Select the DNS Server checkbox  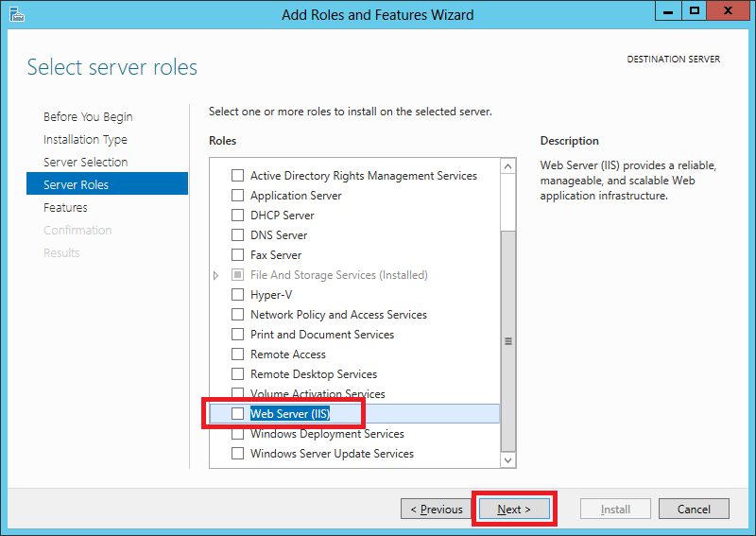pyautogui.click(x=238, y=235)
